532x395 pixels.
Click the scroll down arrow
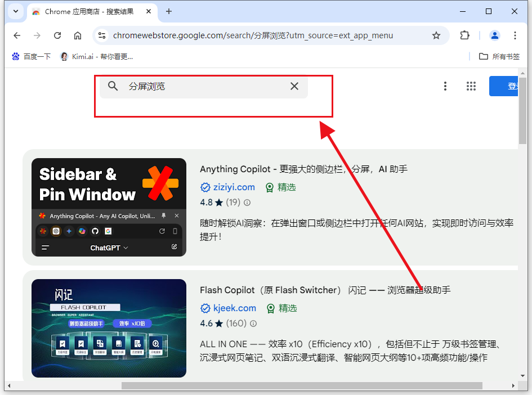[x=522, y=376]
